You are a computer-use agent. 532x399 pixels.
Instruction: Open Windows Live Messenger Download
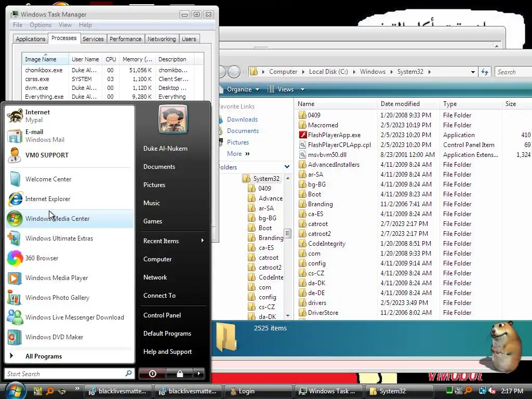pyautogui.click(x=70, y=317)
